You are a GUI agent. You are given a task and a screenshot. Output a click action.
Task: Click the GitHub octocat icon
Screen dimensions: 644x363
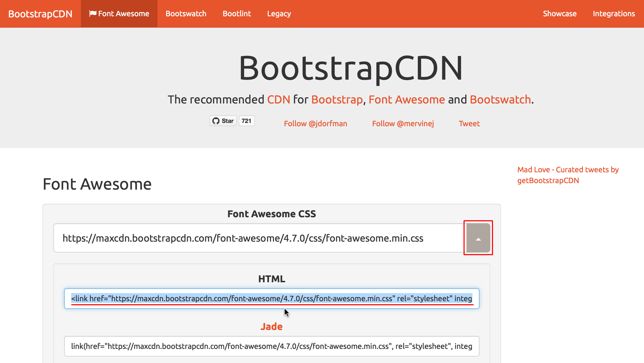[x=216, y=121]
